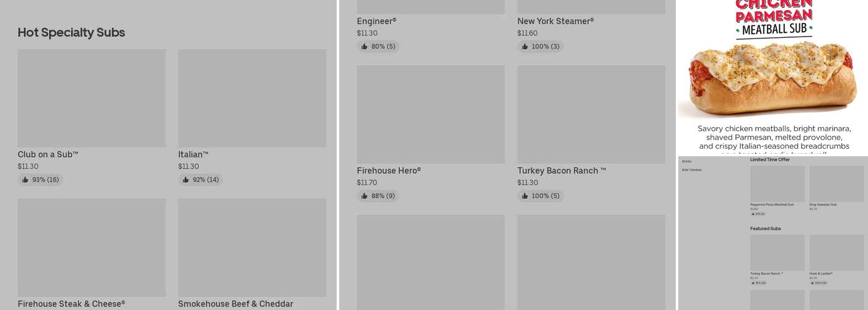Image resolution: width=868 pixels, height=310 pixels.
Task: Open the Club on a Sub item title
Action: point(48,154)
